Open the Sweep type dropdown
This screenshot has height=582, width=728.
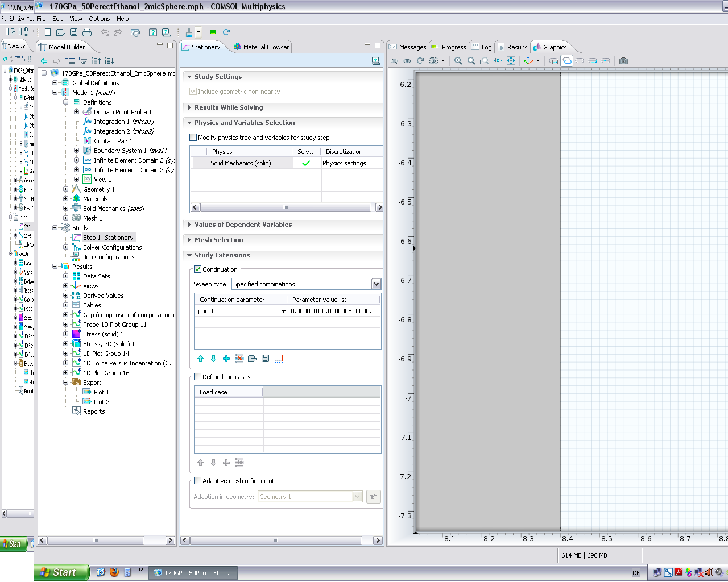pyautogui.click(x=376, y=284)
